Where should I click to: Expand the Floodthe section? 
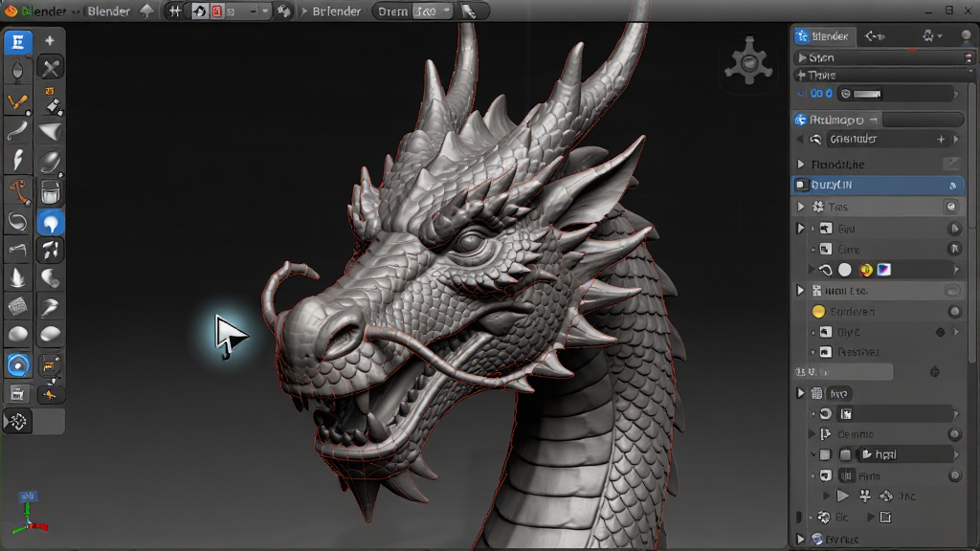[x=801, y=165]
